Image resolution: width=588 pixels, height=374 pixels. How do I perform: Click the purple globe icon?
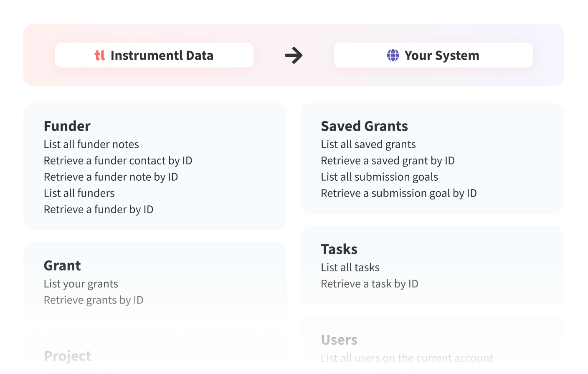393,55
